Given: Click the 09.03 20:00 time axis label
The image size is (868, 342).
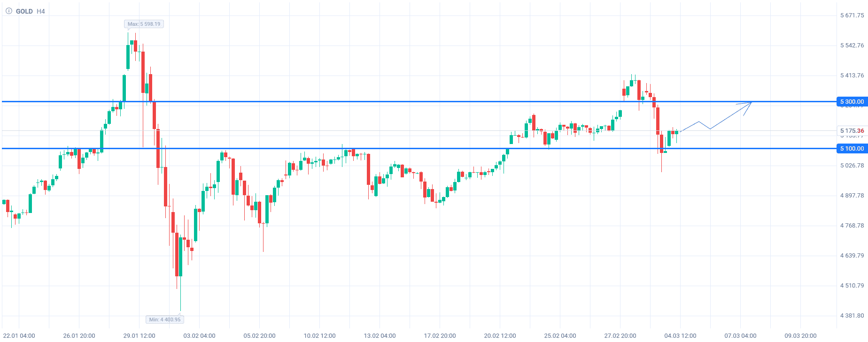Looking at the screenshot, I should click(800, 335).
